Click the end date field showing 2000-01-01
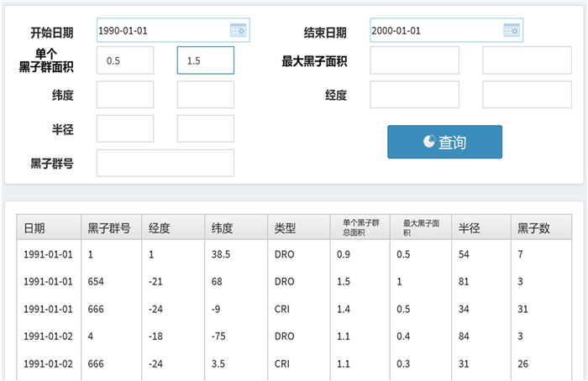 [434, 30]
